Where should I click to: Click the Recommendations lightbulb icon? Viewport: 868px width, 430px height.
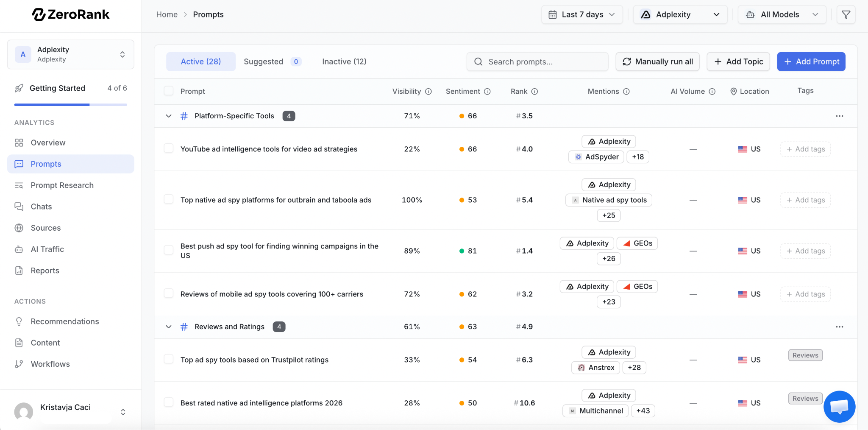[x=19, y=321]
